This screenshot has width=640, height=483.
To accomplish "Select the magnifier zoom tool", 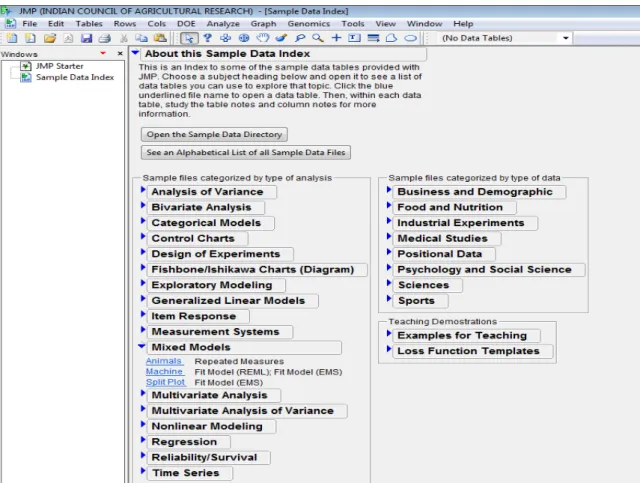I will tap(318, 38).
